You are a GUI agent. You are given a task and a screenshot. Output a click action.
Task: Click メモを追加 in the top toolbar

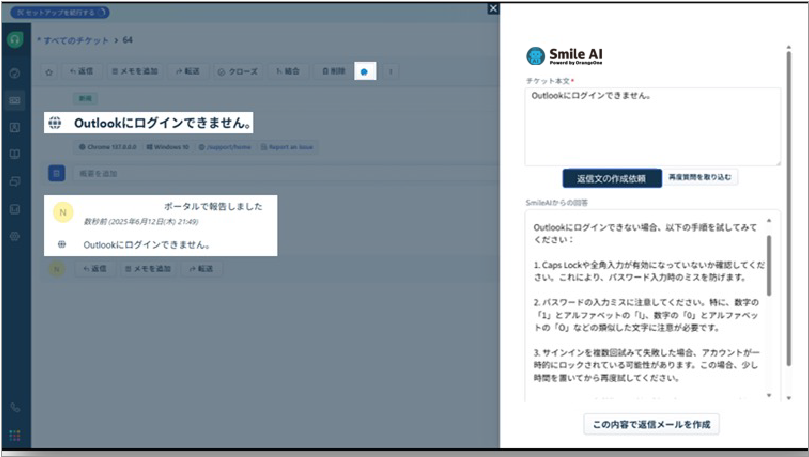point(134,72)
